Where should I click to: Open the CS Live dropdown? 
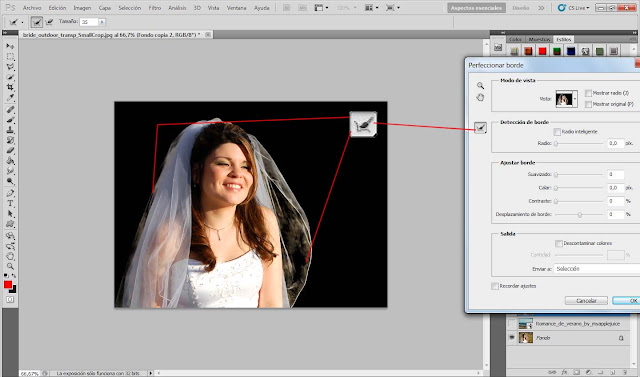[x=573, y=8]
